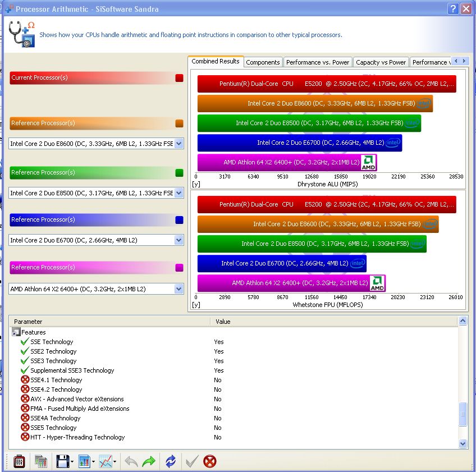Screen dimensions: 476x472
Task: Click the AMD logo on Whetstone bar
Action: pos(377,283)
